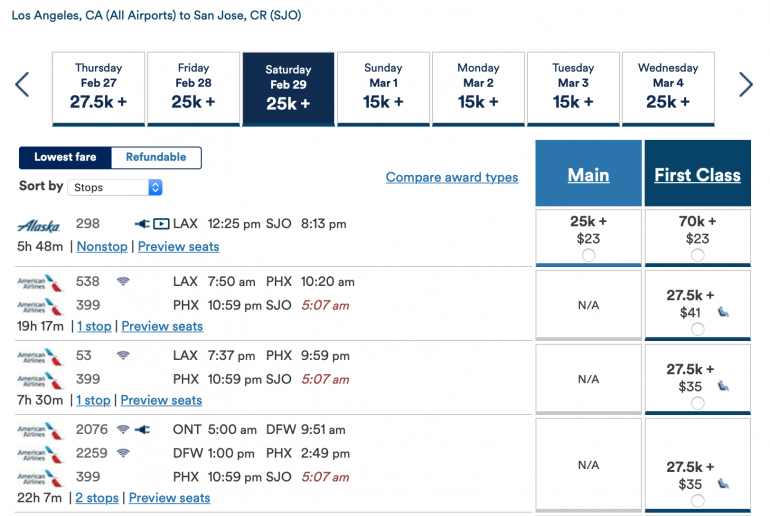The image size is (770, 516).
Task: Open the Sort by dropdown
Action: 117,187
